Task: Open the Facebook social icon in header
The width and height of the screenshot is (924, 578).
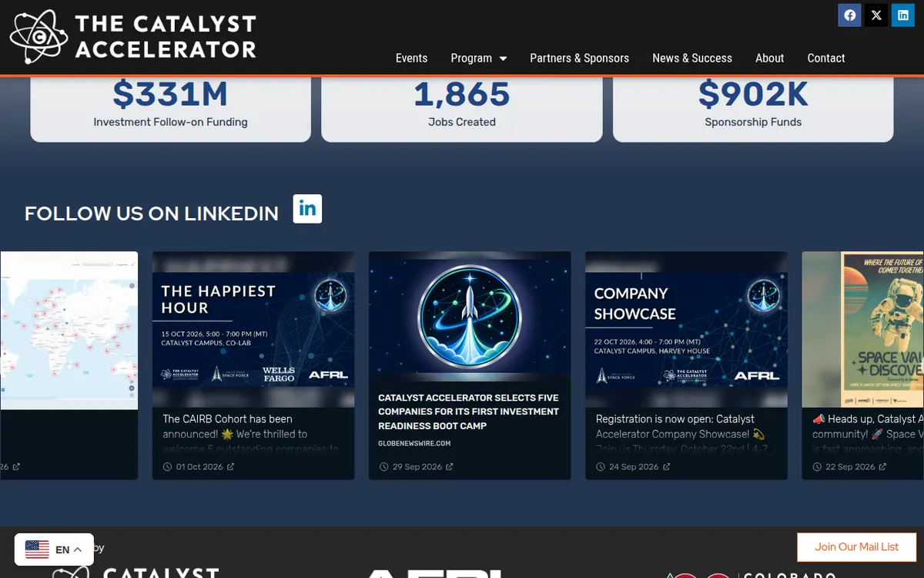Action: (849, 15)
